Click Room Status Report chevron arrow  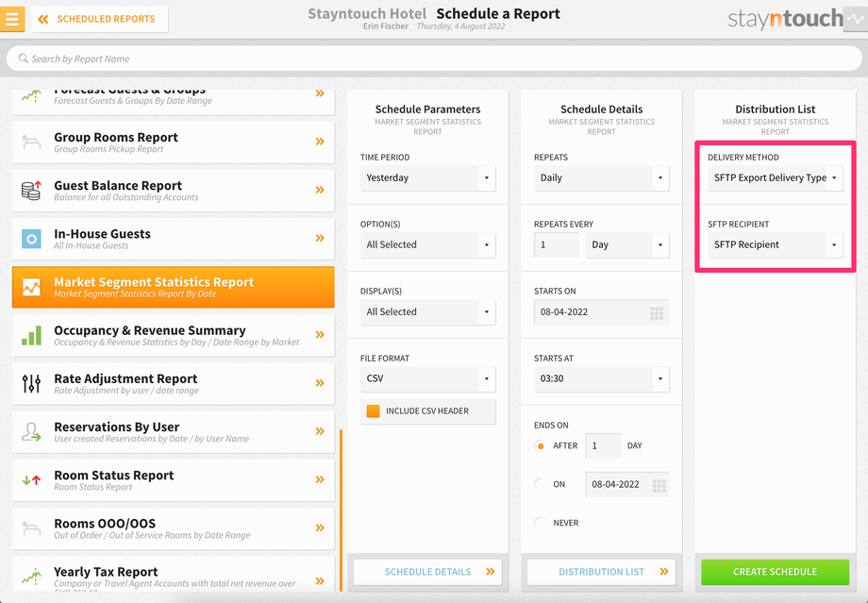tap(320, 479)
